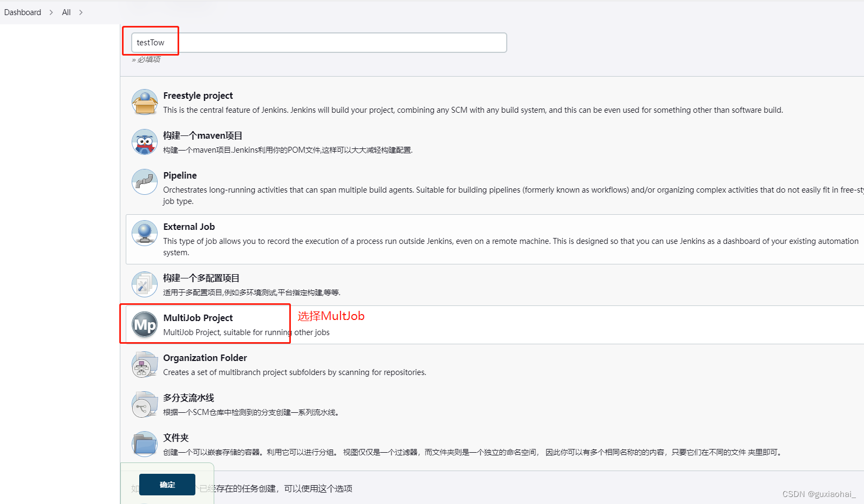Click the MultiJob description about running other jobs
The width and height of the screenshot is (864, 504).
tap(246, 332)
